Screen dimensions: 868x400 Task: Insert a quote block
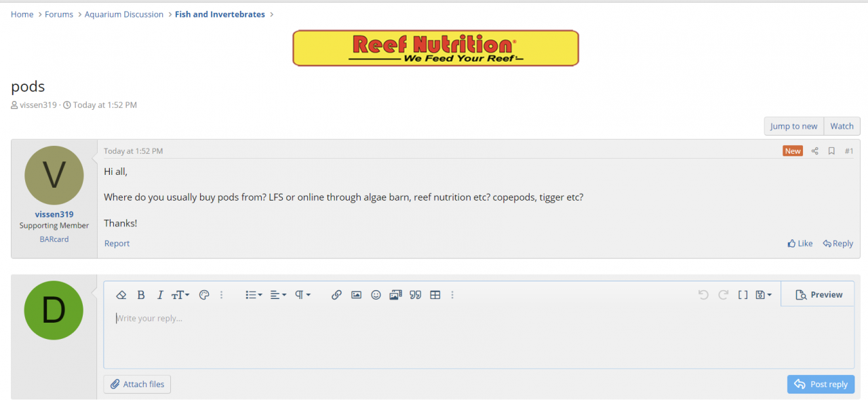click(416, 295)
